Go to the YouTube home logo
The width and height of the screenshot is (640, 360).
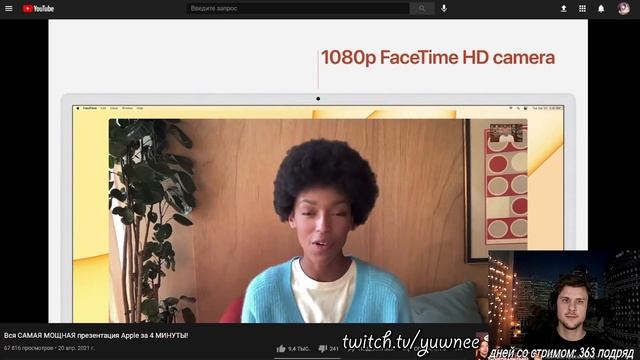[38, 9]
